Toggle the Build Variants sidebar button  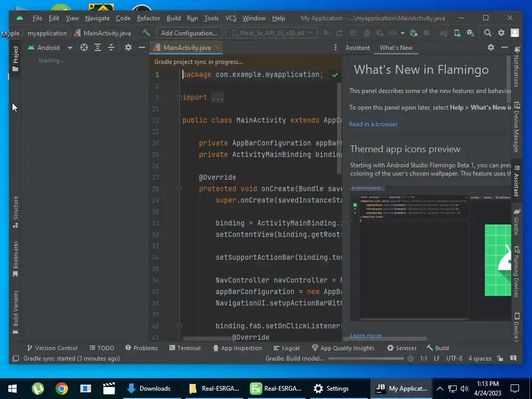[x=15, y=312]
